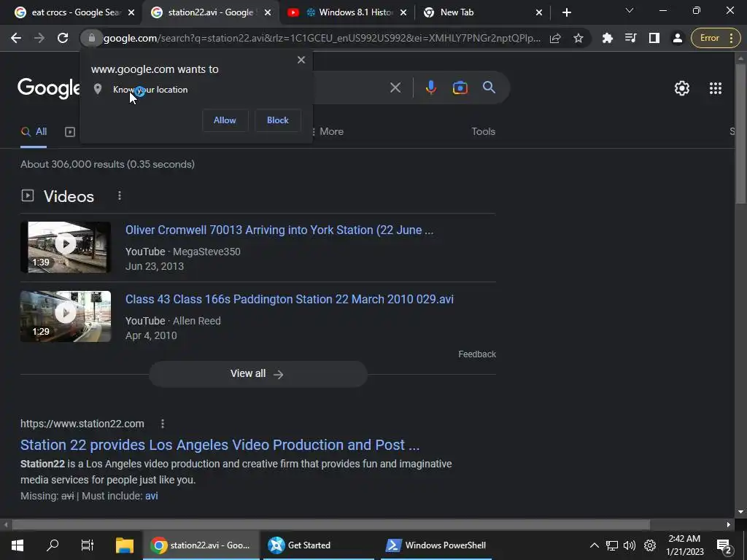Image resolution: width=747 pixels, height=560 pixels.
Task: Open the network icon in system tray
Action: (x=612, y=545)
